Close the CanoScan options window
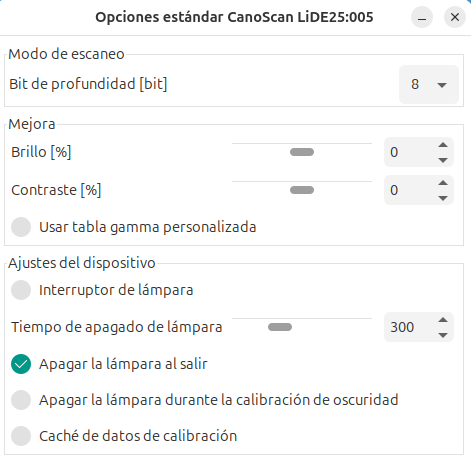The height and width of the screenshot is (464, 471). coord(455,17)
